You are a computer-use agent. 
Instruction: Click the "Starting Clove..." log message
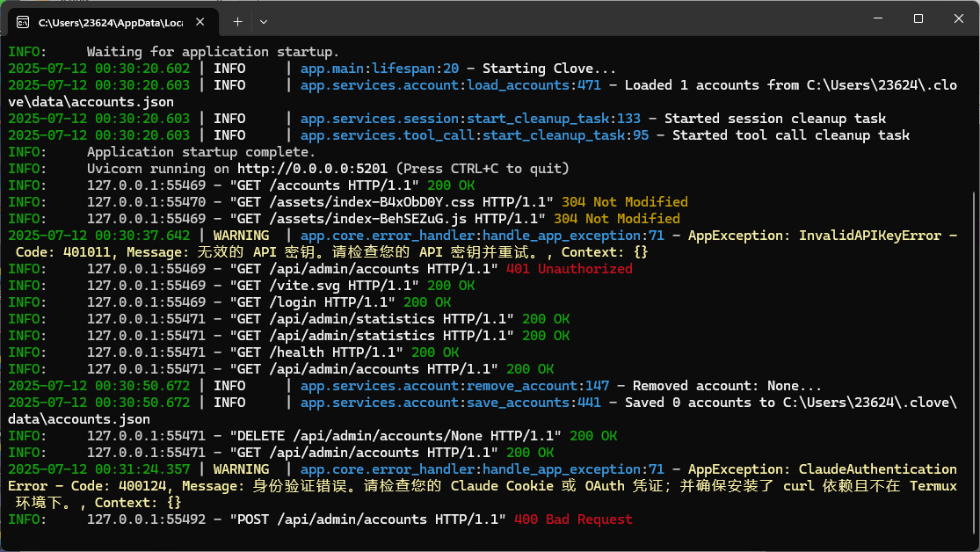(548, 69)
